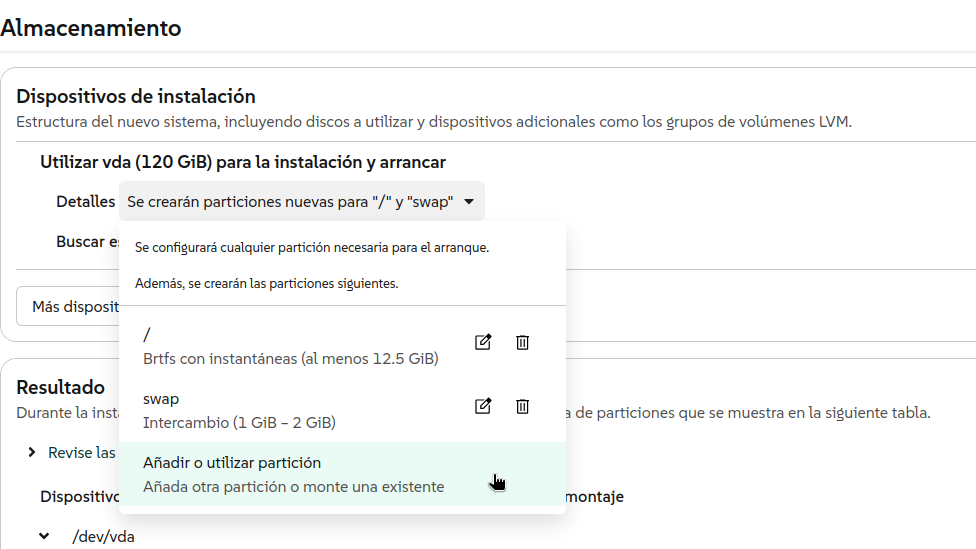The width and height of the screenshot is (976, 549).
Task: Click the "Detalles" label
Action: pyautogui.click(x=85, y=202)
